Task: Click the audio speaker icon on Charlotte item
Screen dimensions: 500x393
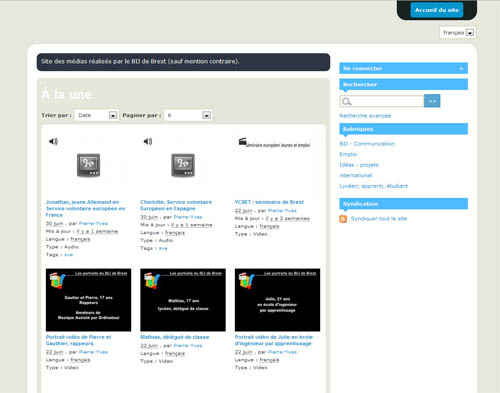Action: [148, 141]
